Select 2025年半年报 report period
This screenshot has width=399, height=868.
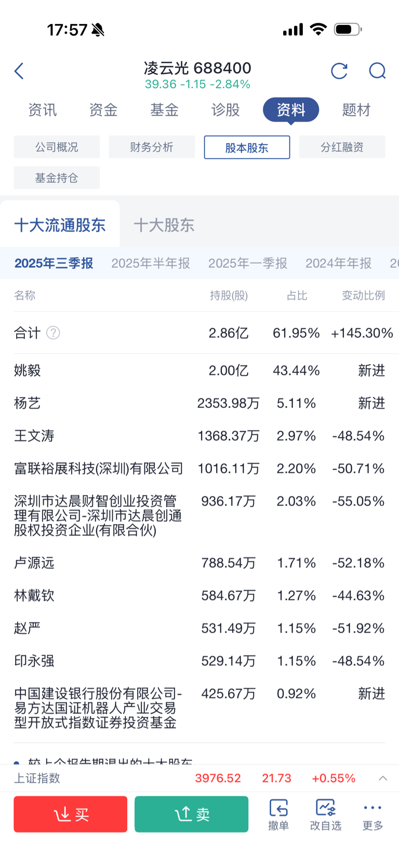(x=151, y=263)
